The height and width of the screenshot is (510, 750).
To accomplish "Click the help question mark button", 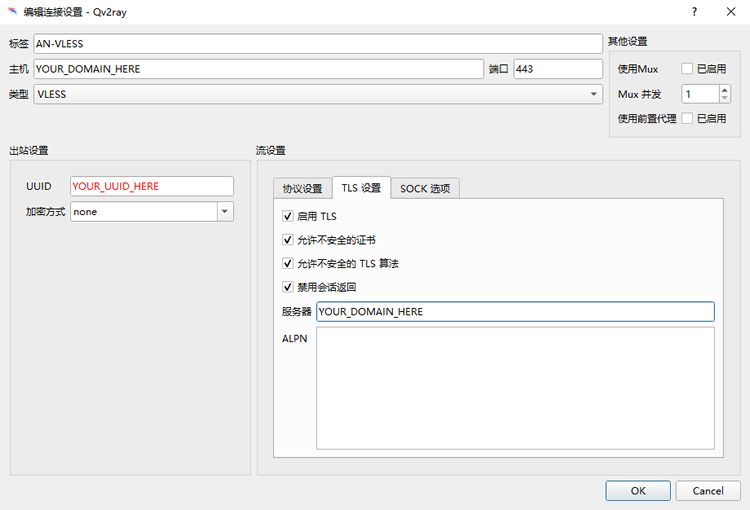I will coord(694,11).
